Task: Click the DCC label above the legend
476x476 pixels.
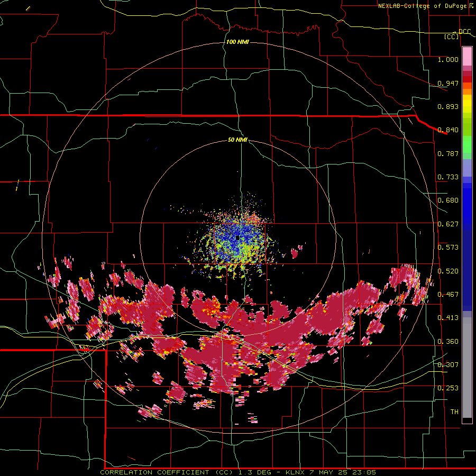Action: tap(464, 31)
